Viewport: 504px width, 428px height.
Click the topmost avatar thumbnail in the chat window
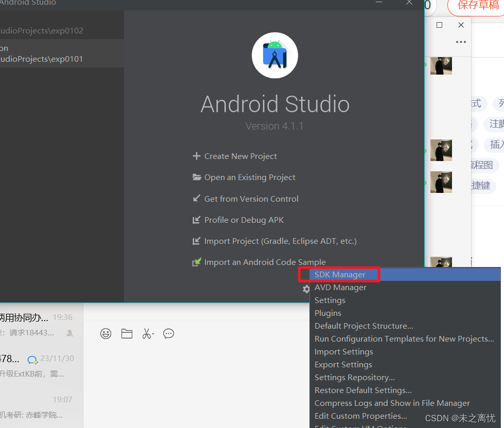click(x=441, y=66)
